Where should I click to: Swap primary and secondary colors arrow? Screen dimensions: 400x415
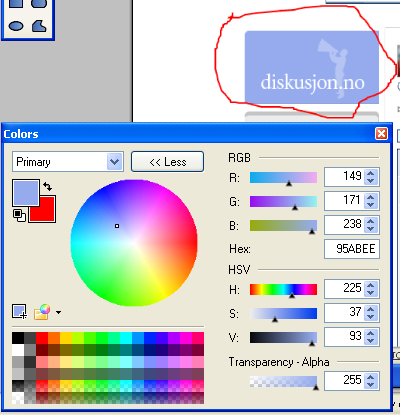point(48,186)
